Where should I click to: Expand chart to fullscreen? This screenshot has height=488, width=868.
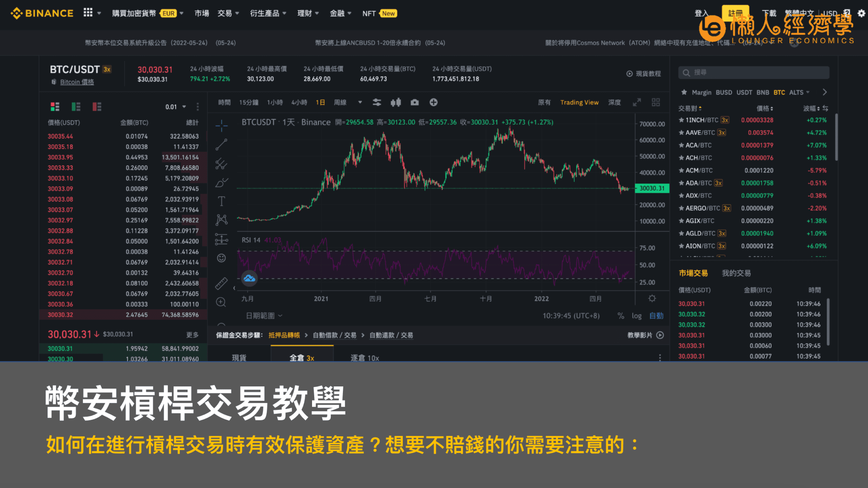pyautogui.click(x=637, y=102)
